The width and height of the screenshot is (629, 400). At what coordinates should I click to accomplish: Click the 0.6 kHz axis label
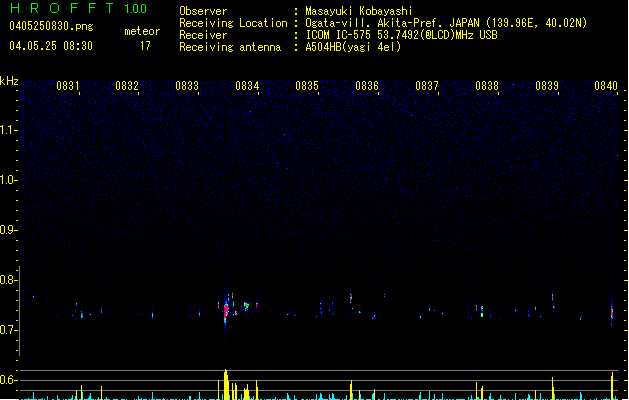click(x=7, y=380)
